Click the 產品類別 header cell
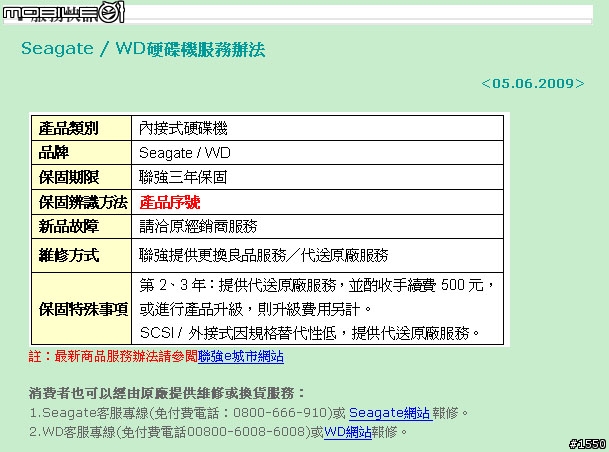Screen dimensions: 609x452 (x=82, y=128)
